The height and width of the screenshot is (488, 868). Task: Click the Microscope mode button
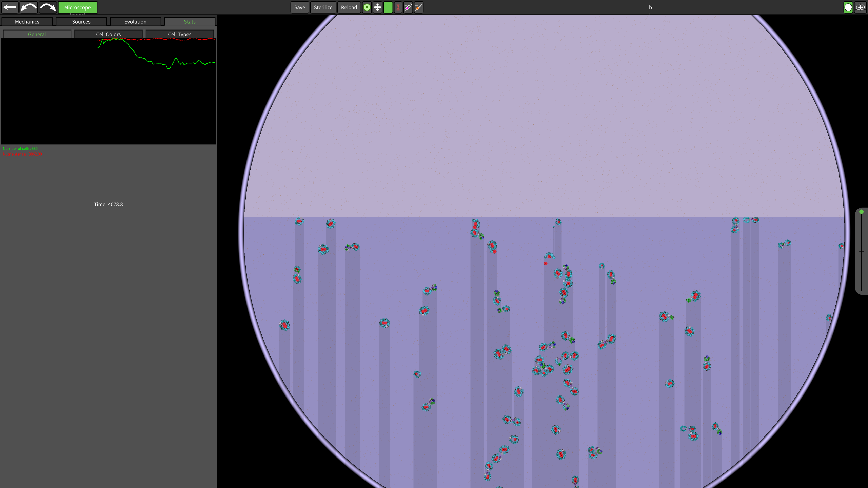[x=78, y=7]
